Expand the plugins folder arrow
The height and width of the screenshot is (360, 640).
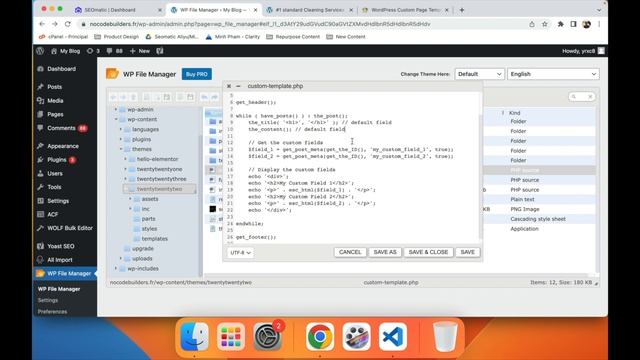tap(121, 139)
